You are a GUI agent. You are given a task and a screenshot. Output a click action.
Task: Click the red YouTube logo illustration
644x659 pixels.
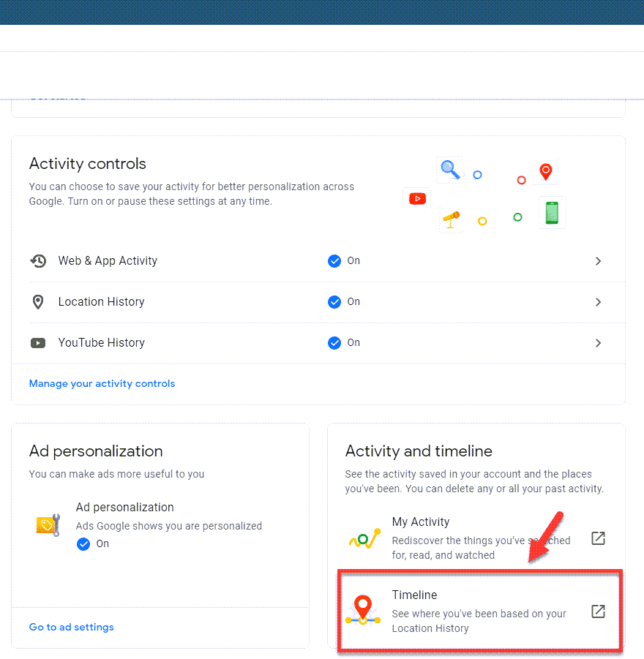(x=417, y=198)
